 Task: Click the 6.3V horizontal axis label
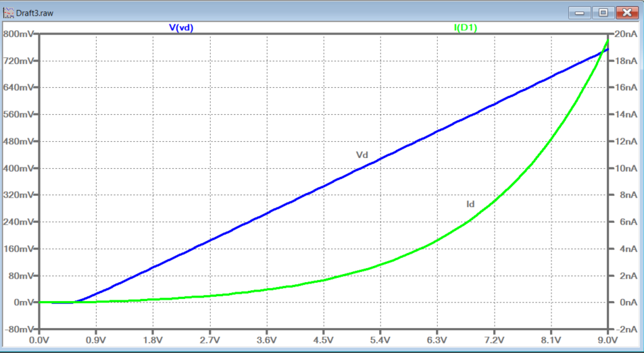coord(437,341)
